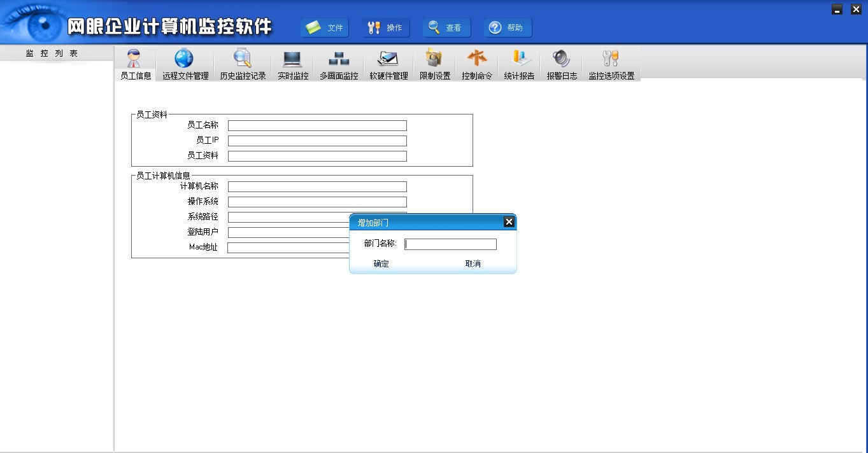Click the 操作系统 text field

click(317, 202)
